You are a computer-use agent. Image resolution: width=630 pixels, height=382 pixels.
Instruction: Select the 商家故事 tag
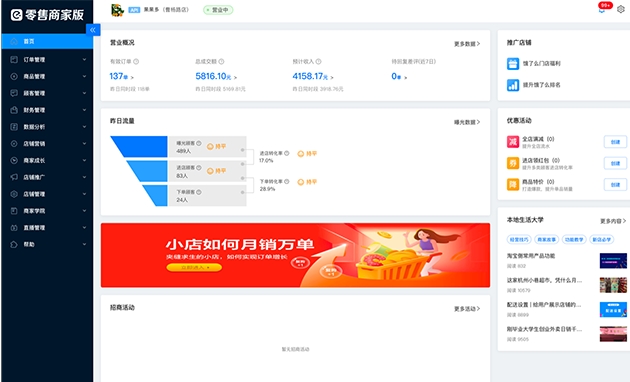tap(546, 240)
